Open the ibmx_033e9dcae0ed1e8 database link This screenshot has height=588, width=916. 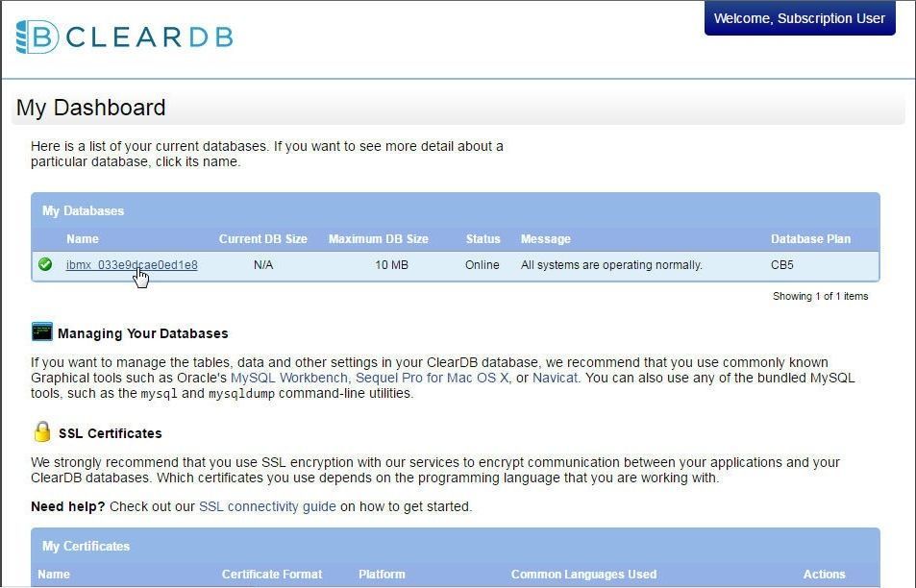tap(132, 264)
